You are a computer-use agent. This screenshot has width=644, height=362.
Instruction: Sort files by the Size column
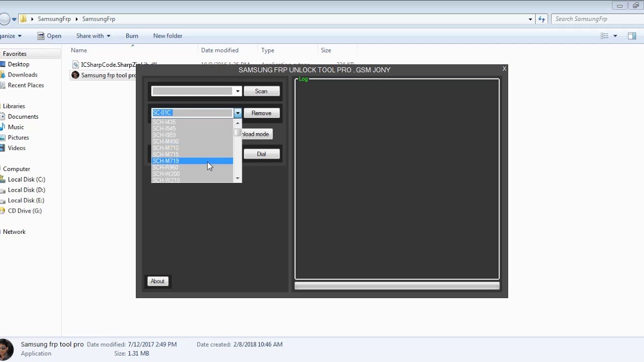[326, 50]
